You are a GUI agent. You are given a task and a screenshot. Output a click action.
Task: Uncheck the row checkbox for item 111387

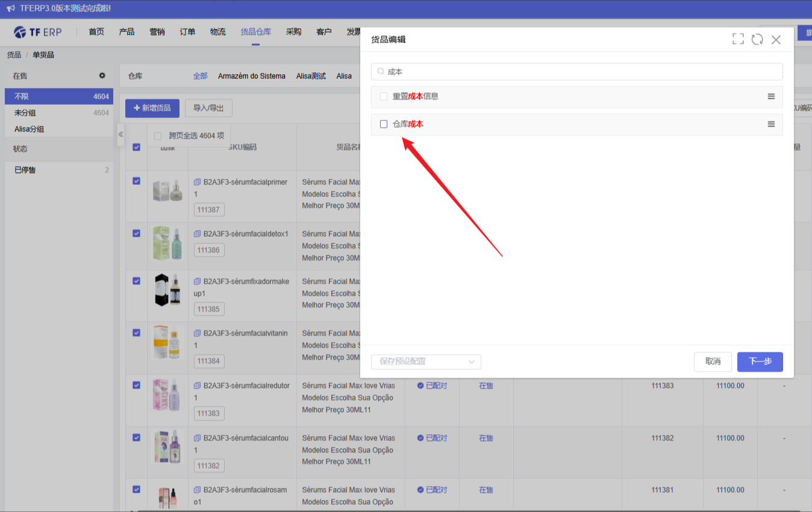136,181
